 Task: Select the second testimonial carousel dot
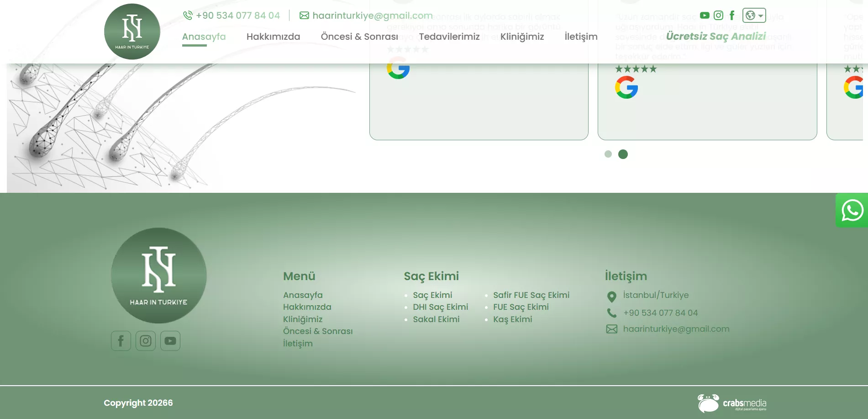tap(623, 154)
